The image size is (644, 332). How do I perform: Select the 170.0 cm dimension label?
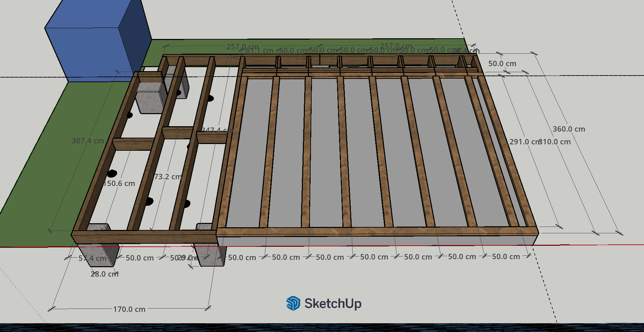(x=129, y=309)
